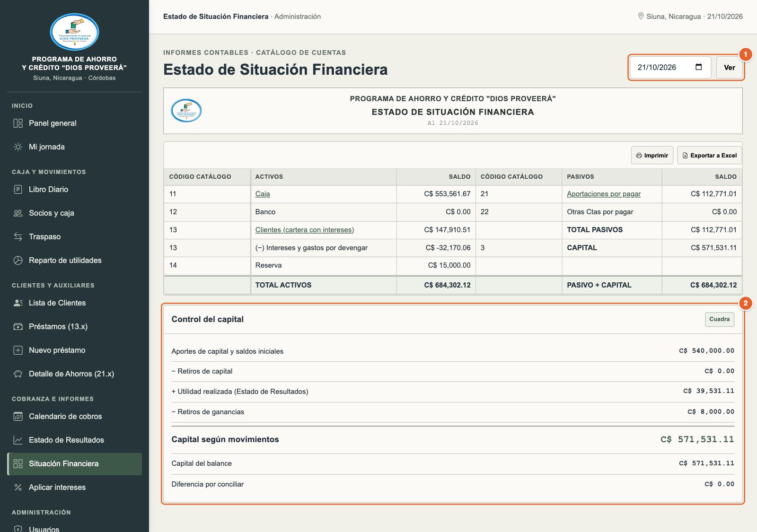Viewport: 757px width, 532px height.
Task: Click the date input showing 21/10/2026
Action: [670, 68]
